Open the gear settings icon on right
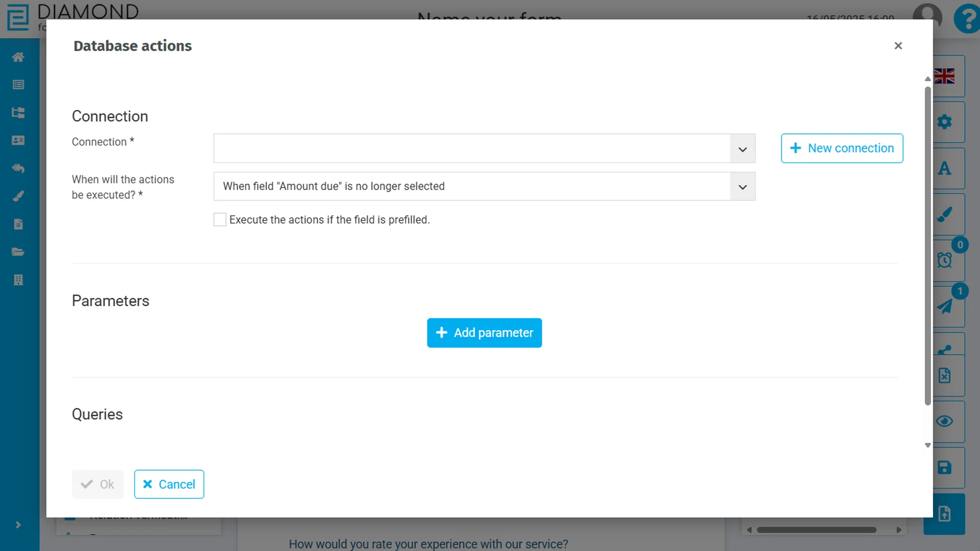This screenshot has width=980, height=551. click(x=944, y=122)
